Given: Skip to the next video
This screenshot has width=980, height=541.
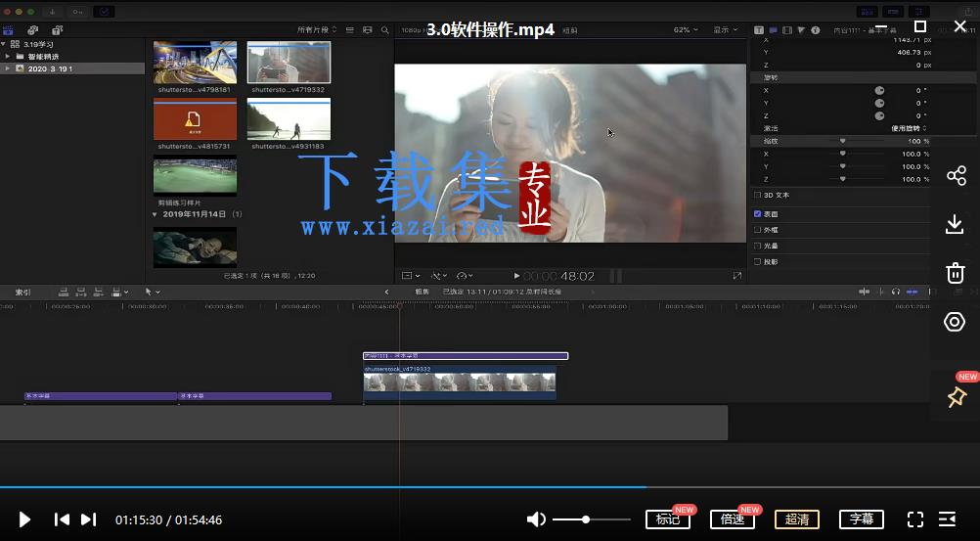Looking at the screenshot, I should coord(89,519).
